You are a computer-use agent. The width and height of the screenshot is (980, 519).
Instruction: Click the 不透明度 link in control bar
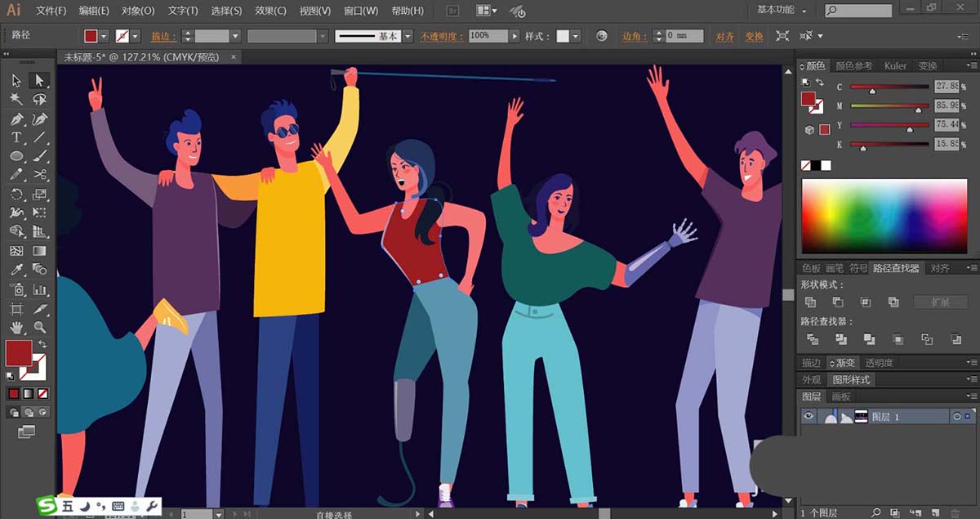pos(442,36)
